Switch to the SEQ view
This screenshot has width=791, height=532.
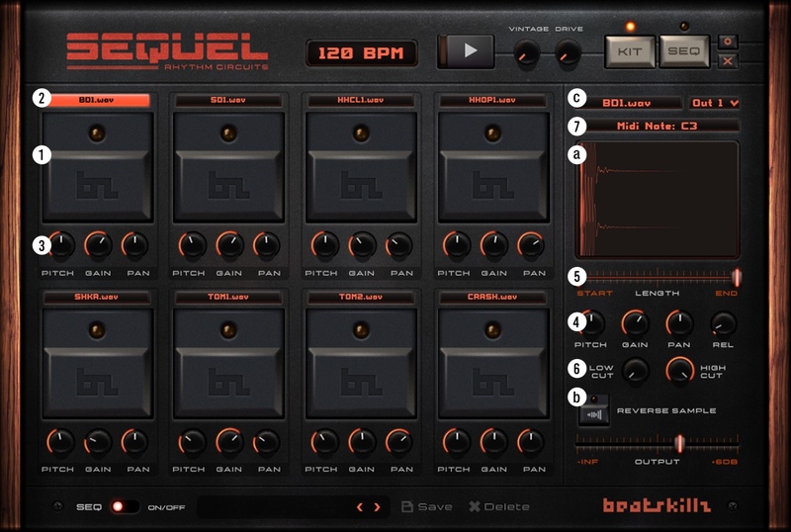pos(684,51)
